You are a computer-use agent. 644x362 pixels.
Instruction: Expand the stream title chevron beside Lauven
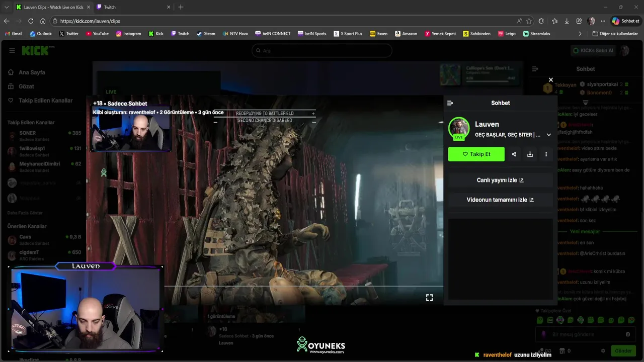point(548,135)
